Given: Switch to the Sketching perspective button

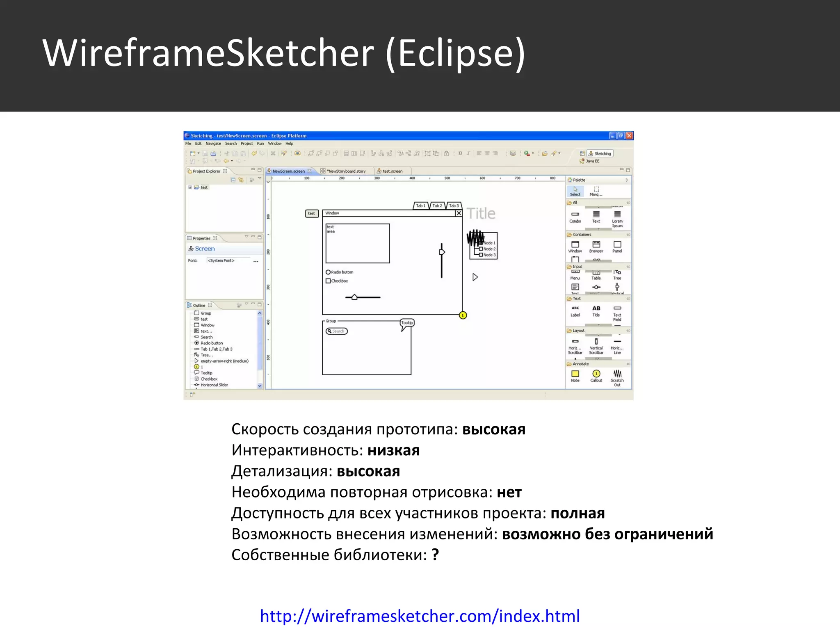Looking at the screenshot, I should [x=600, y=153].
